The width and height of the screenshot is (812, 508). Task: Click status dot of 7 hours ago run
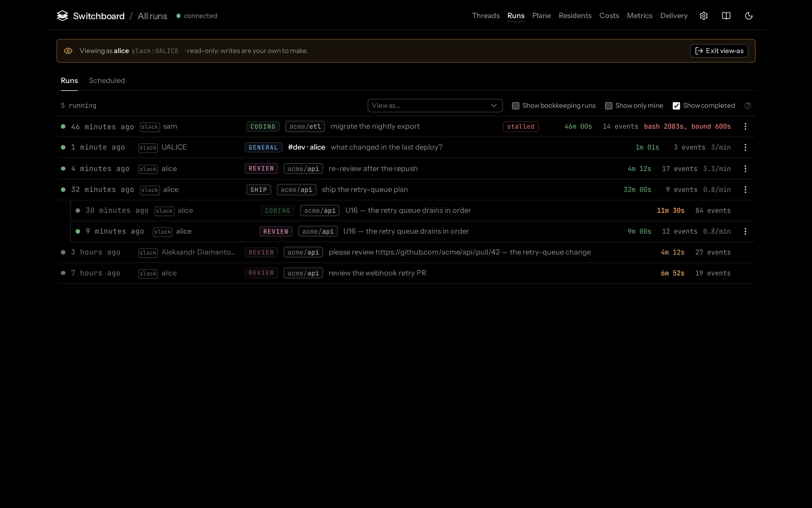click(x=63, y=273)
